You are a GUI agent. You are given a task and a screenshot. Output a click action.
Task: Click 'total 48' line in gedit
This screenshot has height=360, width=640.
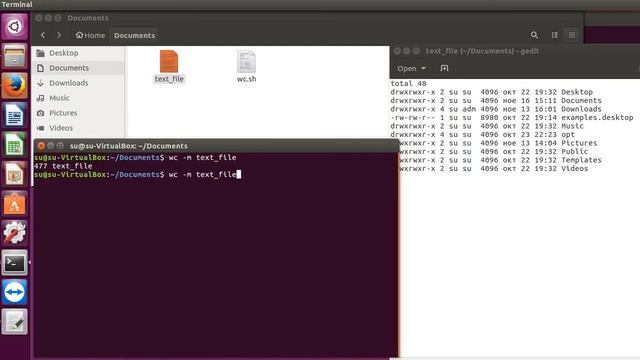tap(408, 83)
